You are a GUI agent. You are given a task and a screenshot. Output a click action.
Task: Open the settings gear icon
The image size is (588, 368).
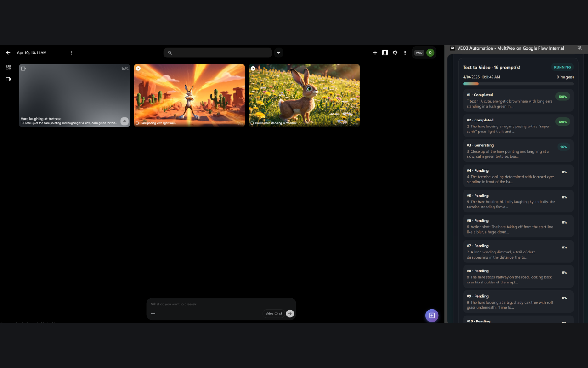click(395, 53)
